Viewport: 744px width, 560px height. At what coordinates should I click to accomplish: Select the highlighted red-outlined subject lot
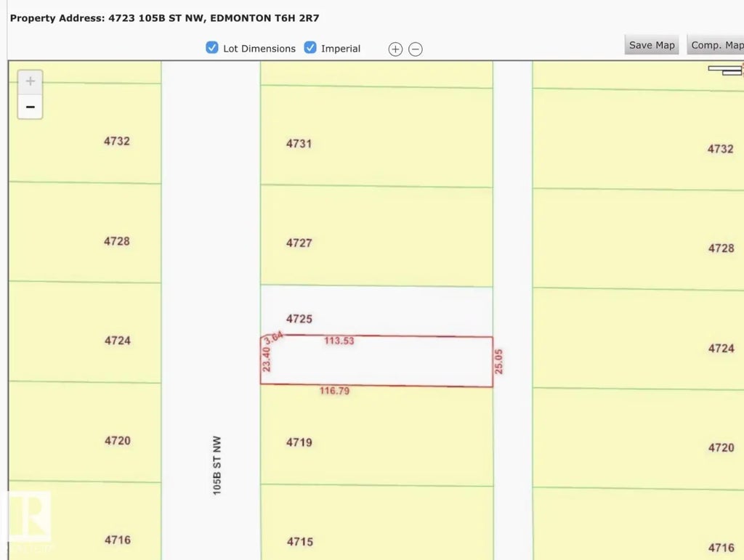tap(392, 362)
